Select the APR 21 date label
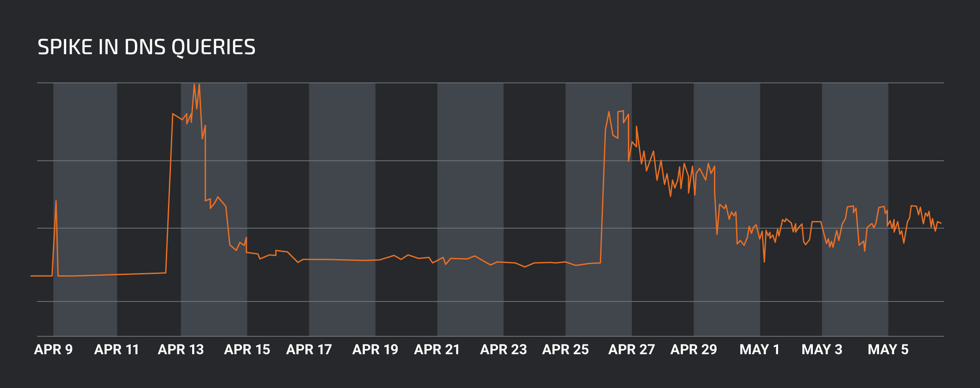This screenshot has height=388, width=980. coord(437,349)
